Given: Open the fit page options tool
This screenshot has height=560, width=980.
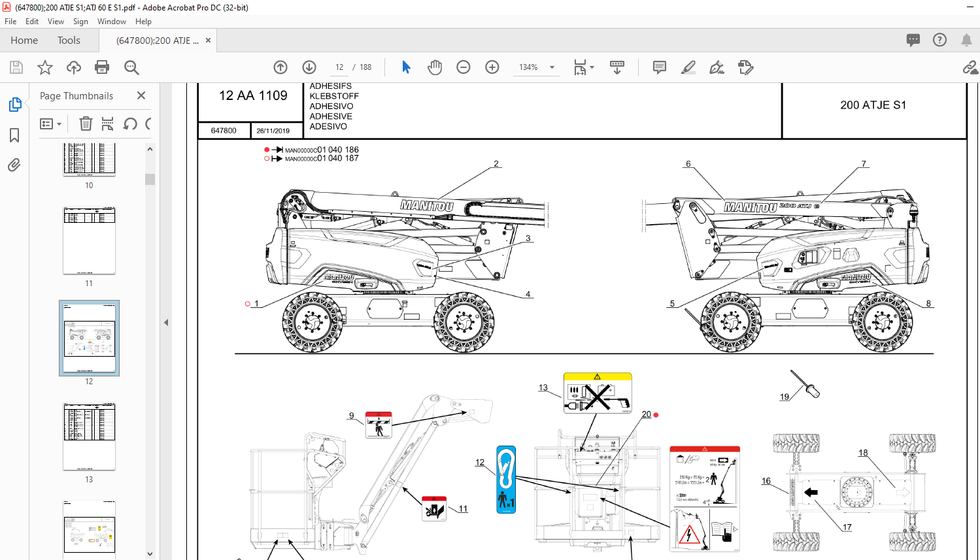Looking at the screenshot, I should 580,67.
